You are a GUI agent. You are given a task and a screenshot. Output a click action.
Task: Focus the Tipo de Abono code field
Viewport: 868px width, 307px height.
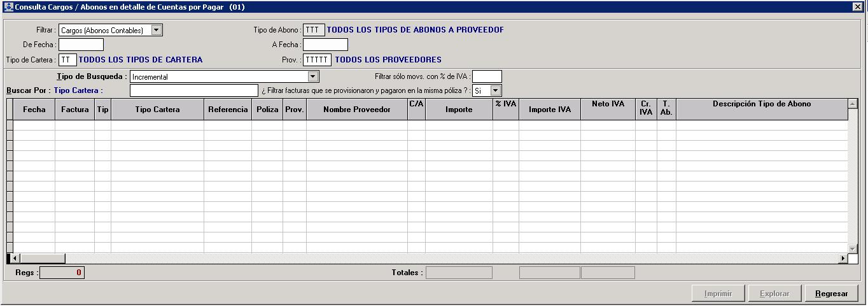[314, 30]
